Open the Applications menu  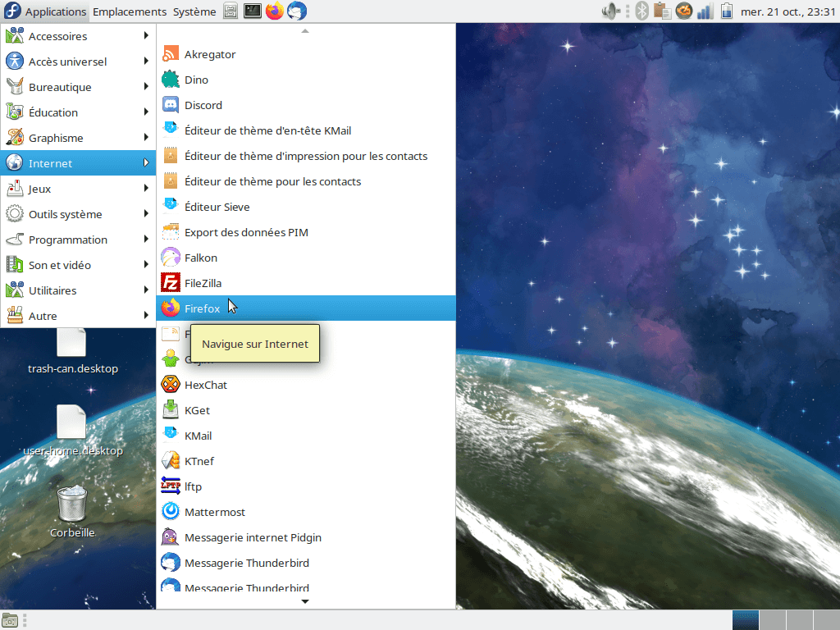coord(45,11)
